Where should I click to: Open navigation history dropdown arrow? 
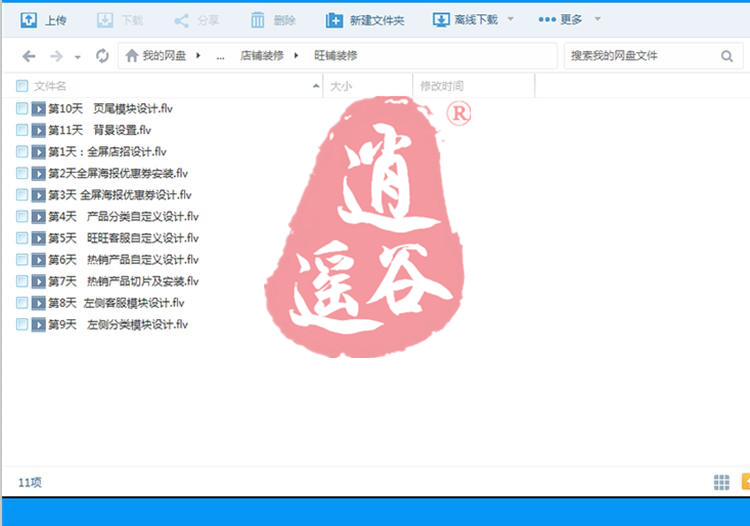tap(77, 57)
